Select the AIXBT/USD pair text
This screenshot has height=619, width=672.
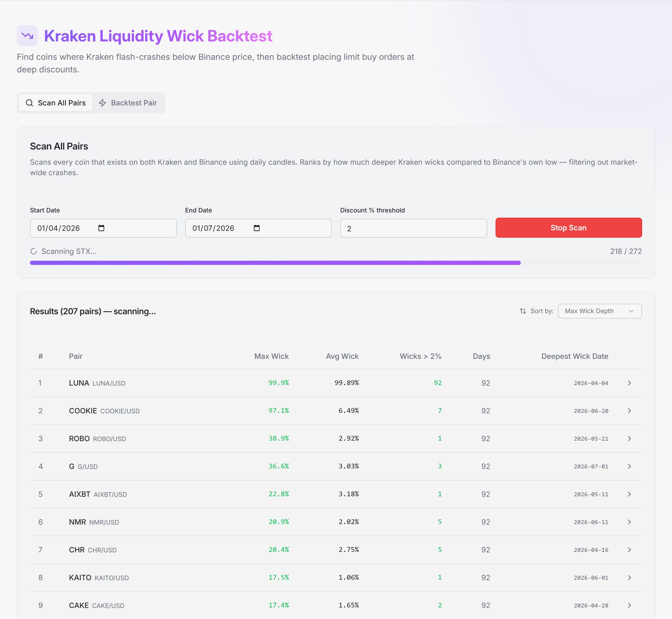[x=110, y=495]
